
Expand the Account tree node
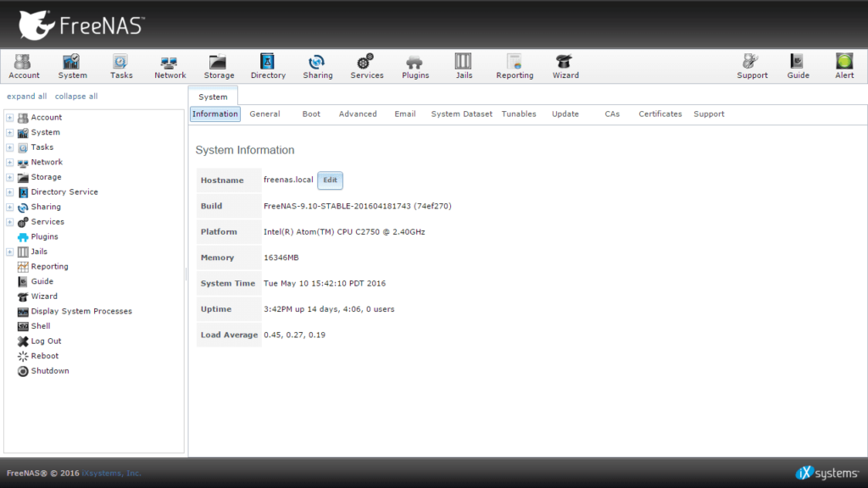(10, 117)
